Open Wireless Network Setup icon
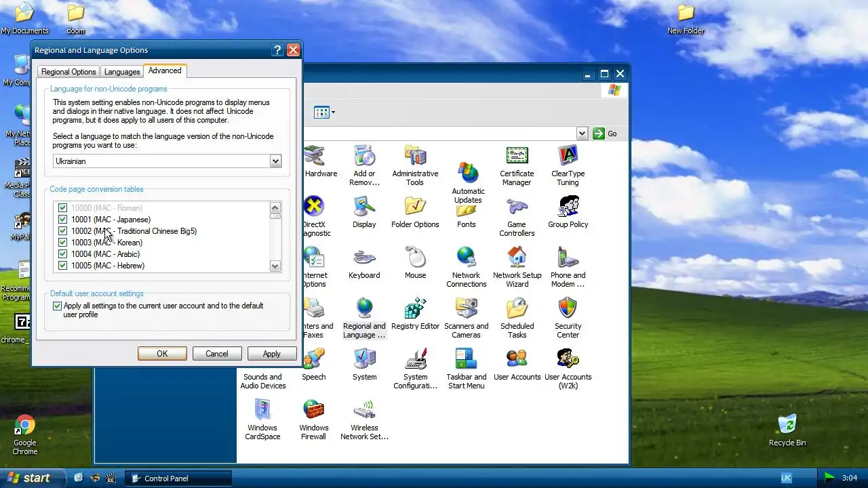This screenshot has height=488, width=868. pyautogui.click(x=364, y=420)
